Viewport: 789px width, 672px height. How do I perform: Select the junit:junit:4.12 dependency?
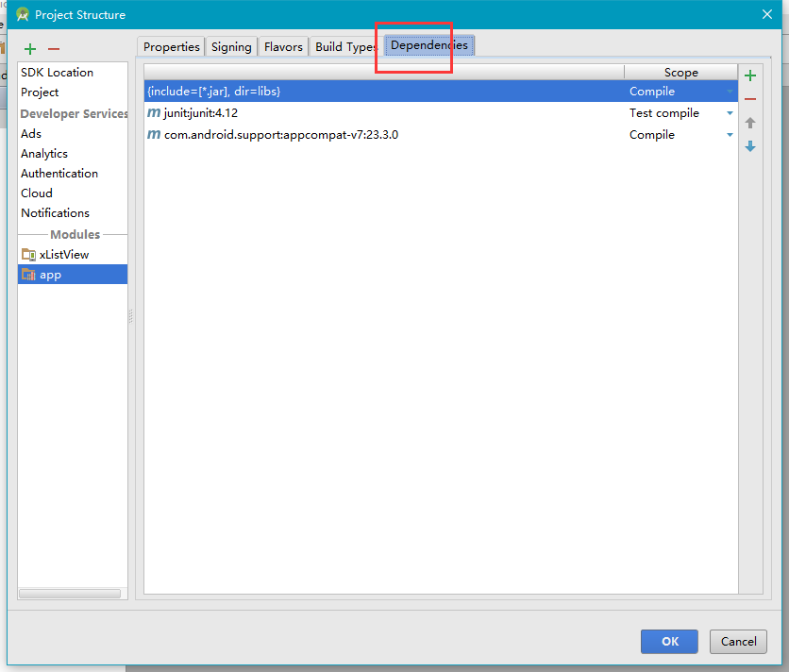pyautogui.click(x=441, y=112)
